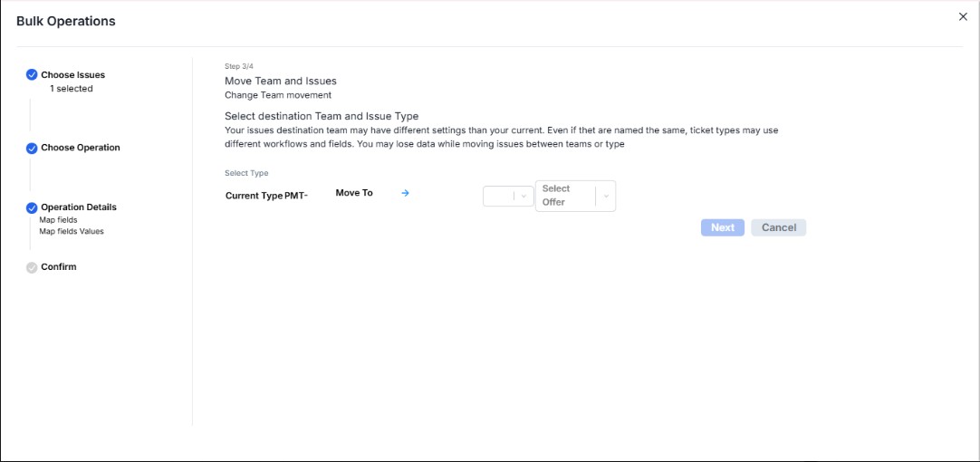Click the 'Change Team movement' text
Image resolution: width=980 pixels, height=462 pixels.
[277, 96]
